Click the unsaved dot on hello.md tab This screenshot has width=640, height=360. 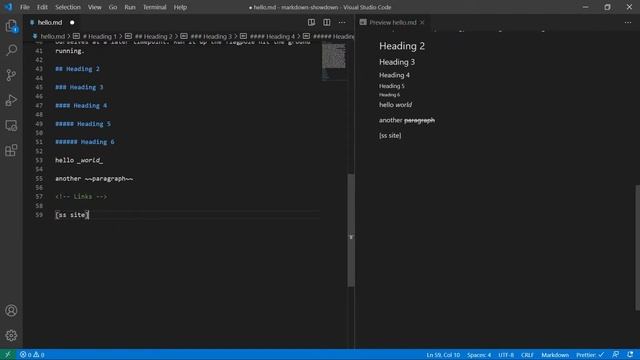[x=72, y=22]
